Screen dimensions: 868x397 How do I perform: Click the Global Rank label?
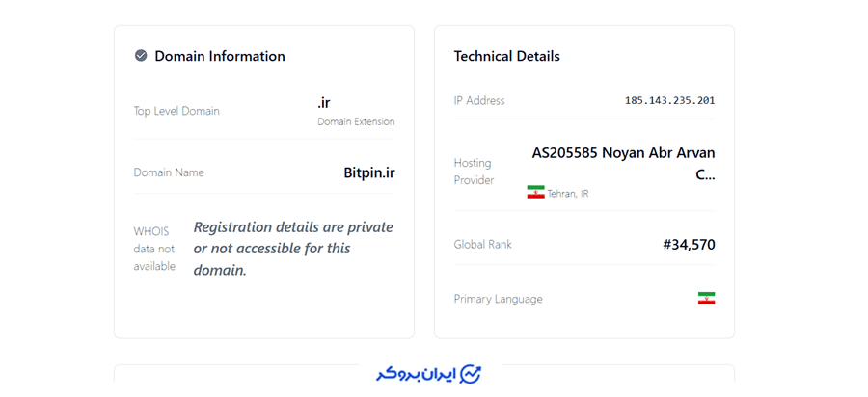point(482,245)
